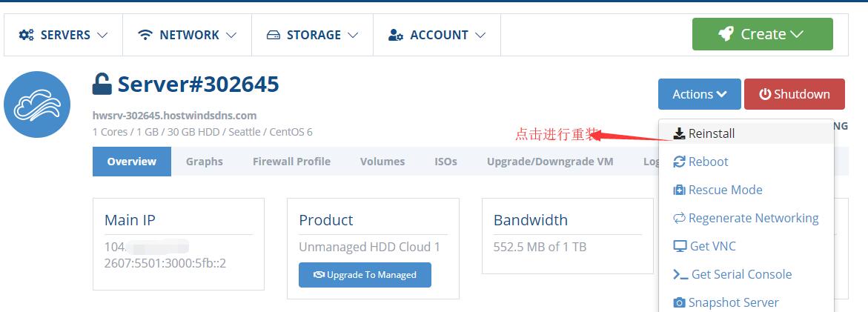This screenshot has height=312, width=868.
Task: Click the Get Serial Console terminal icon
Action: (680, 274)
